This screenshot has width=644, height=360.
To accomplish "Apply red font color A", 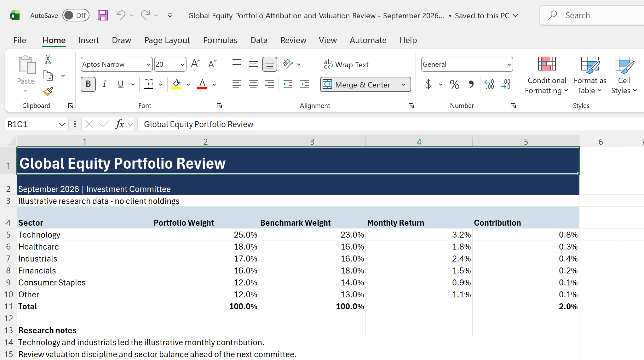I will click(x=202, y=84).
